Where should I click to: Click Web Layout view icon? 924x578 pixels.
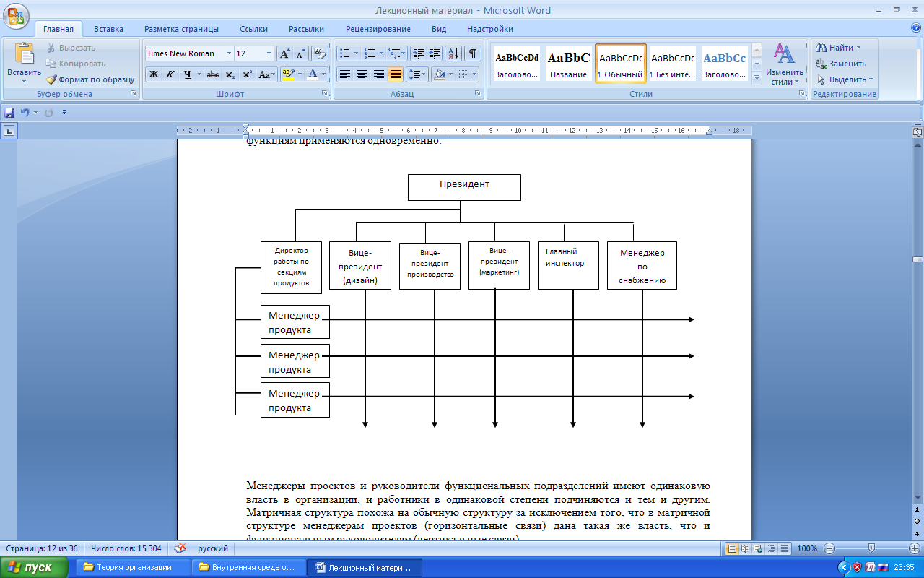(757, 548)
